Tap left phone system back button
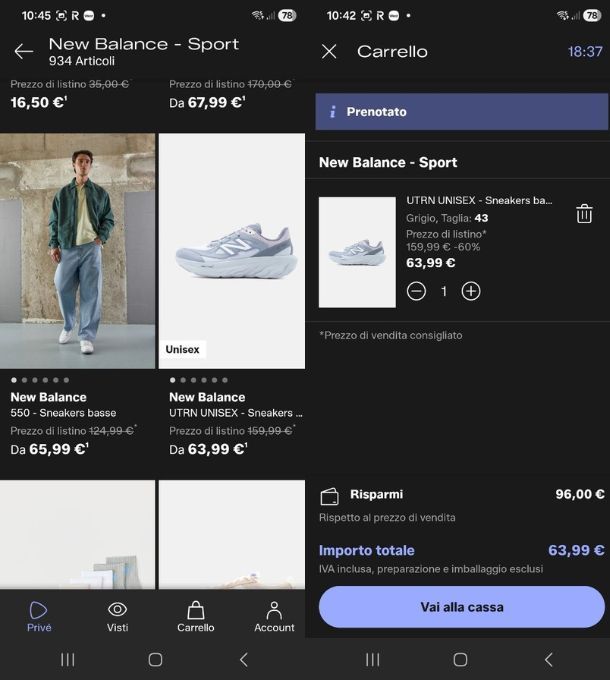 pyautogui.click(x=244, y=660)
